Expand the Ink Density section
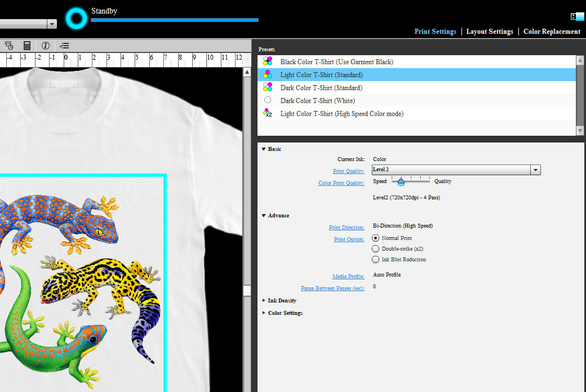Screen dimensions: 586x392 (x=282, y=301)
